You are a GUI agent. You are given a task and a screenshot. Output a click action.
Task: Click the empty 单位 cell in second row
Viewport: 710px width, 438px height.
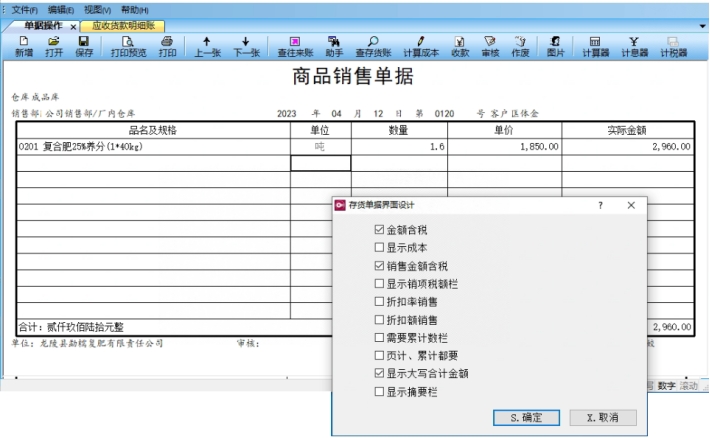point(320,164)
